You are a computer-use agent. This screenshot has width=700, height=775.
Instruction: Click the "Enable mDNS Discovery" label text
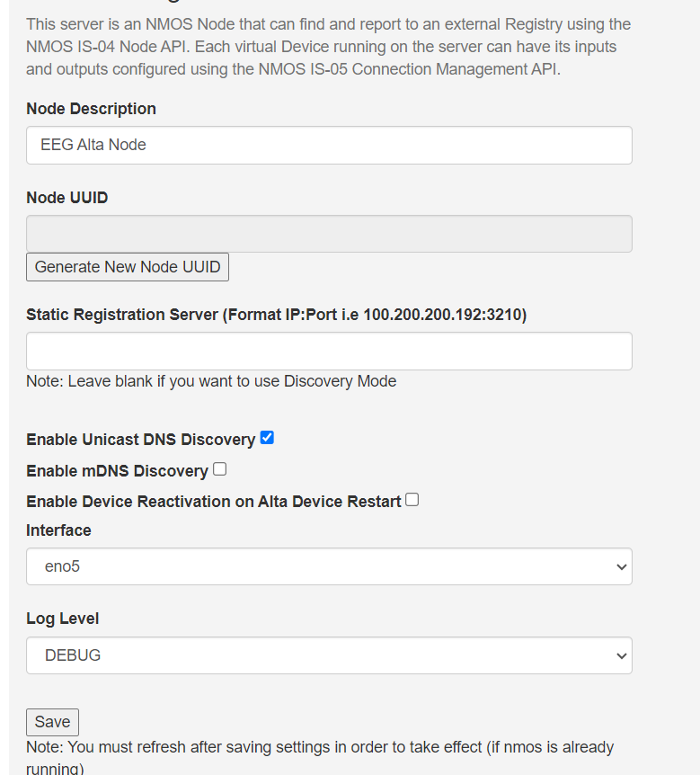click(x=117, y=471)
